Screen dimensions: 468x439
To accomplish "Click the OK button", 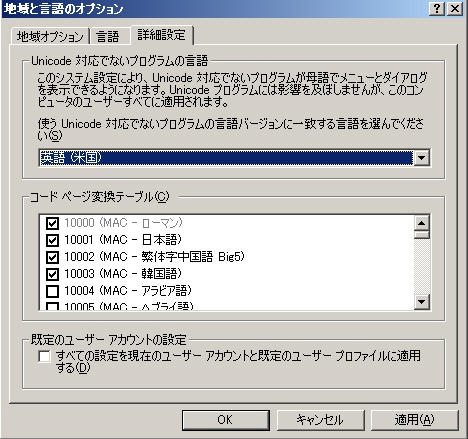I will click(x=226, y=420).
